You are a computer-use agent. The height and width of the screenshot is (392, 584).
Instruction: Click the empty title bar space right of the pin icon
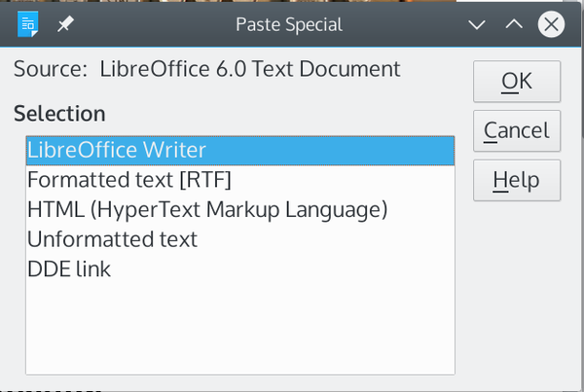pos(146,24)
